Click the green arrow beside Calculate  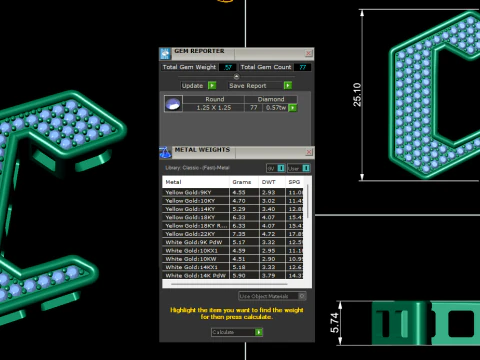[259, 332]
